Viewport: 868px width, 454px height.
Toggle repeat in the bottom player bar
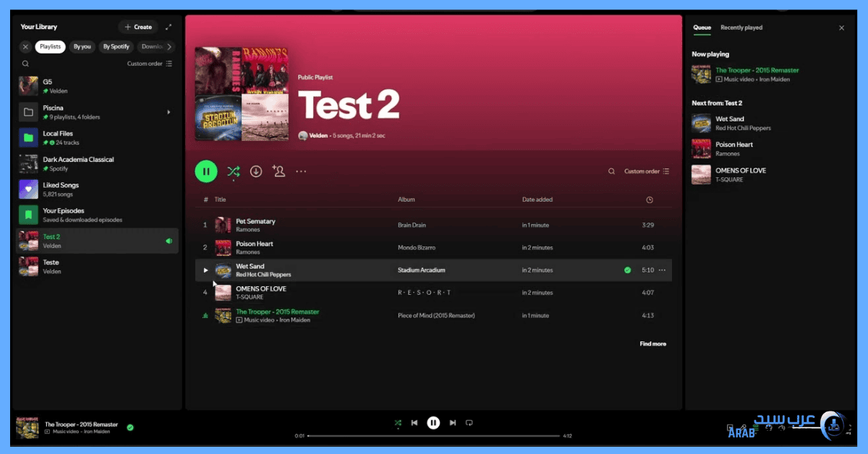click(x=469, y=423)
